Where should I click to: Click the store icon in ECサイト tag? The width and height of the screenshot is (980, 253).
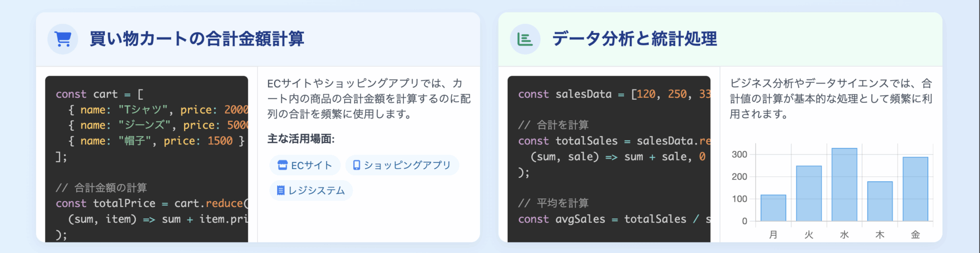(x=282, y=165)
